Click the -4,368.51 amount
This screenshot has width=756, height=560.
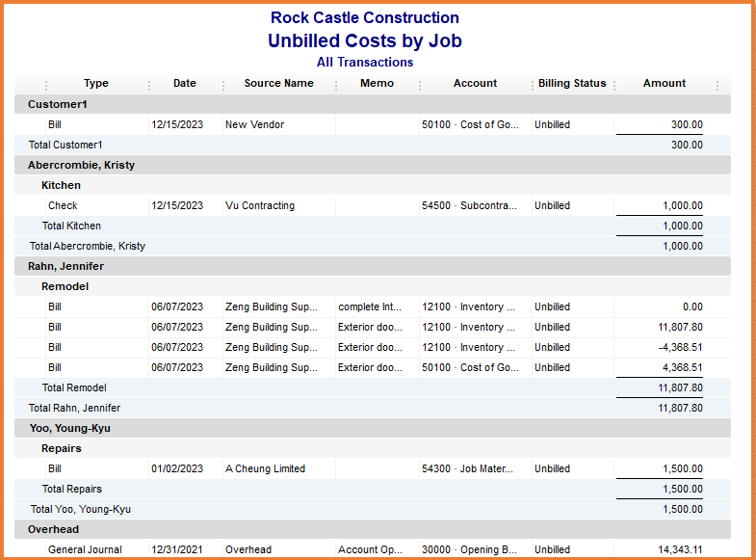(680, 347)
